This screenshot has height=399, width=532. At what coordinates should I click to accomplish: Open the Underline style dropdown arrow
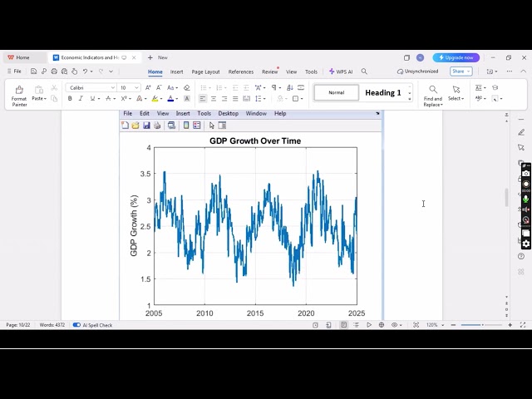coord(99,99)
